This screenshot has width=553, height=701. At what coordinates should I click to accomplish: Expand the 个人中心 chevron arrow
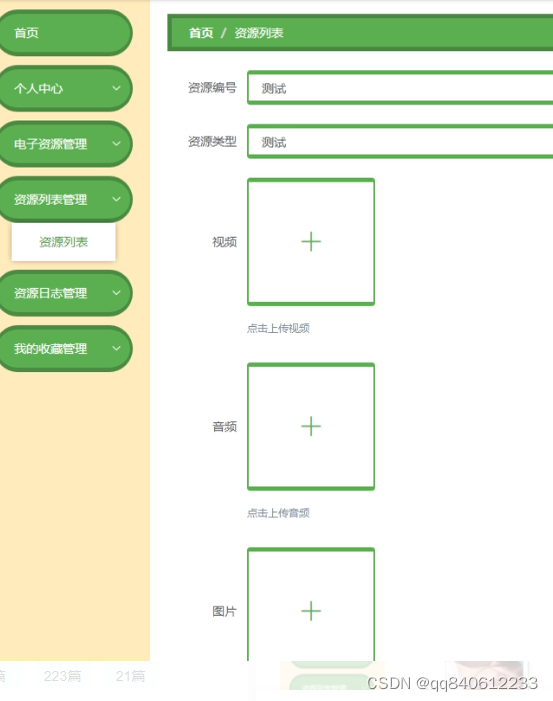[116, 88]
